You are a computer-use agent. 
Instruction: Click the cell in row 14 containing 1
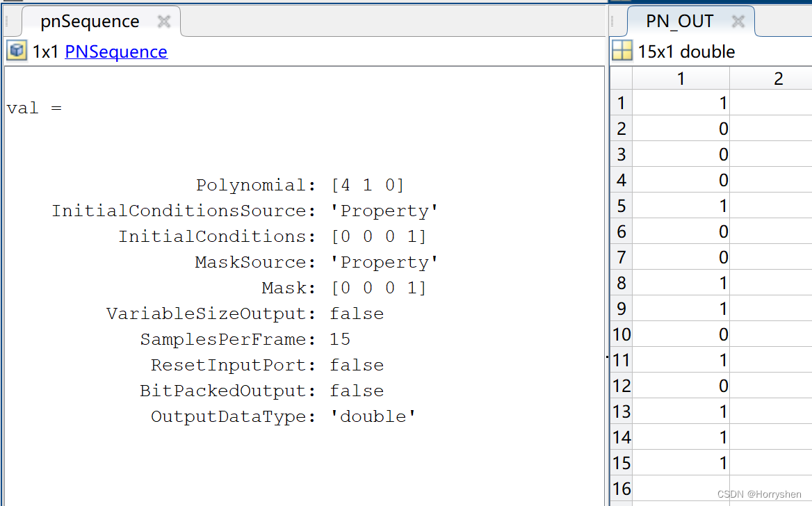pos(681,437)
